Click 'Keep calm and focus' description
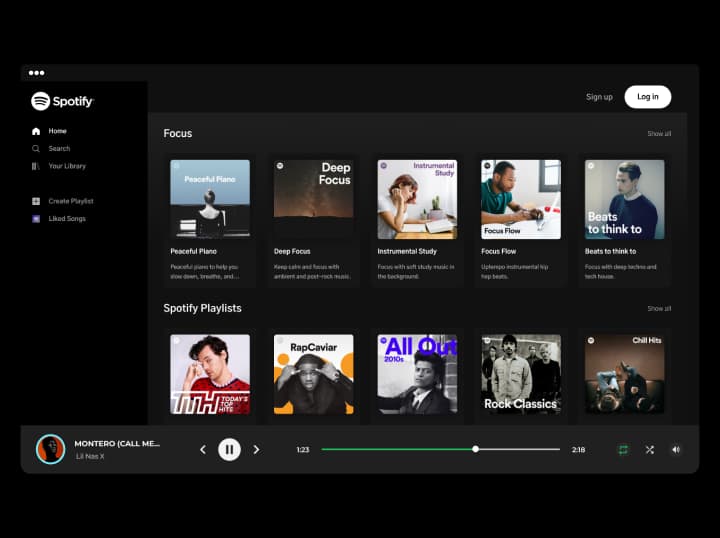720x538 pixels. 312,271
